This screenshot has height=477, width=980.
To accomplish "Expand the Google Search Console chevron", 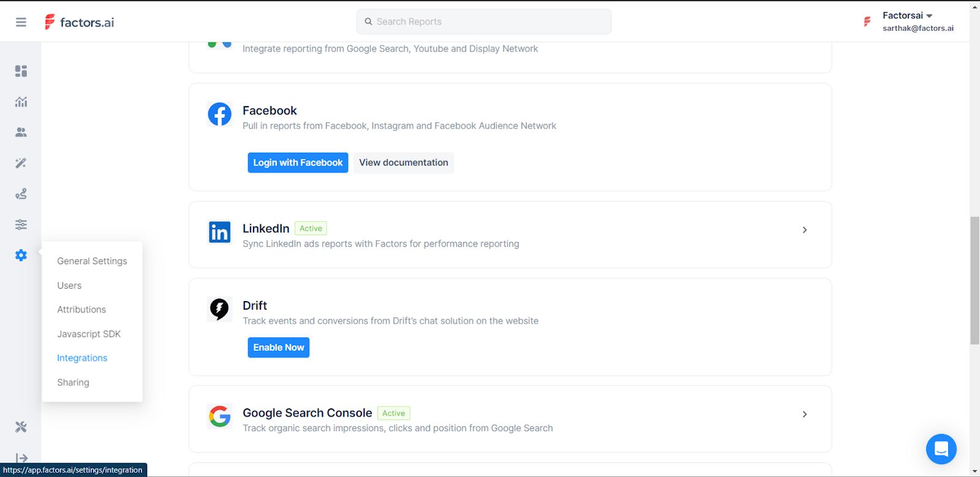I will point(805,414).
